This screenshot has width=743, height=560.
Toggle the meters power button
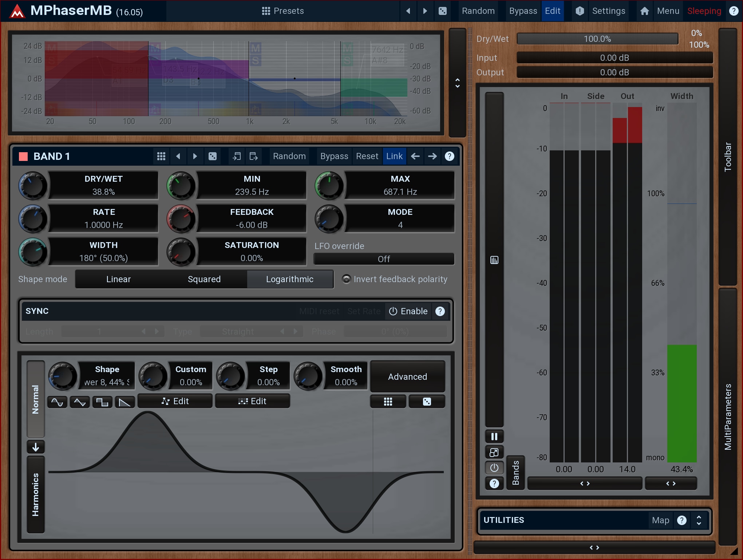coord(494,468)
